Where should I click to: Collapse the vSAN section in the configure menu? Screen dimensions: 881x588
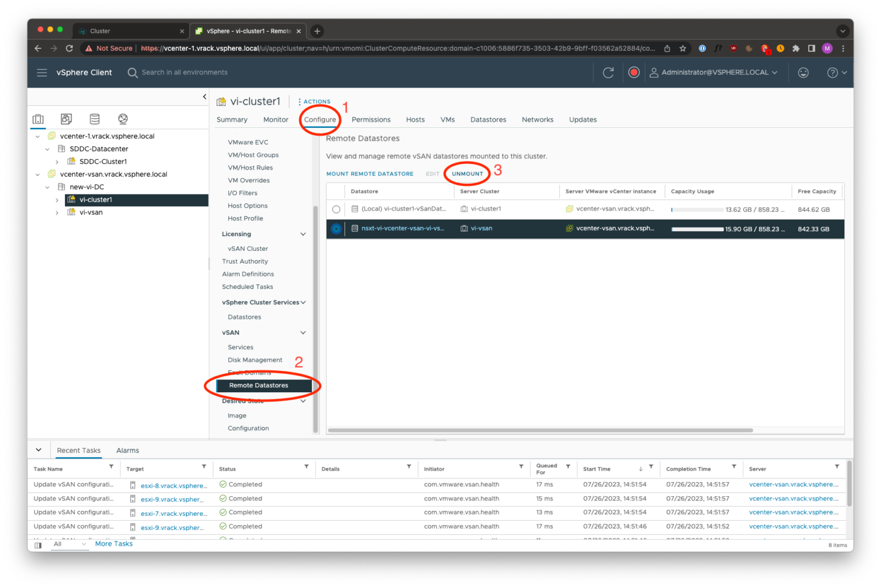pyautogui.click(x=302, y=332)
